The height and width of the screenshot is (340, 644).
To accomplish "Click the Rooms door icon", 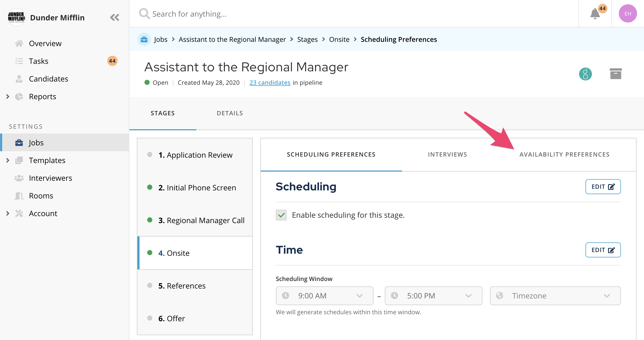I will click(x=19, y=196).
